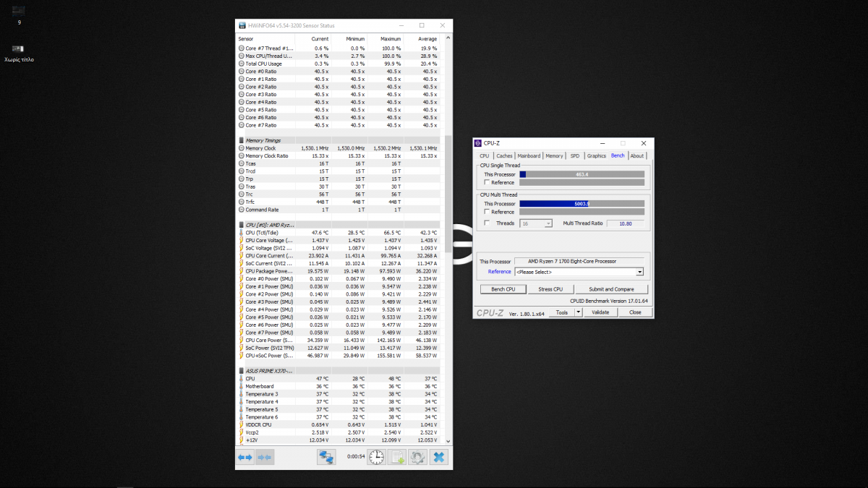Screen dimensions: 868x488
Task: Click the Current column header
Action: pyautogui.click(x=320, y=39)
